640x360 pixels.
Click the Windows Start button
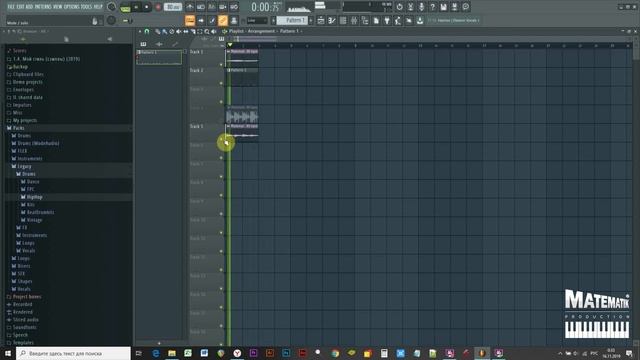tap(8, 353)
